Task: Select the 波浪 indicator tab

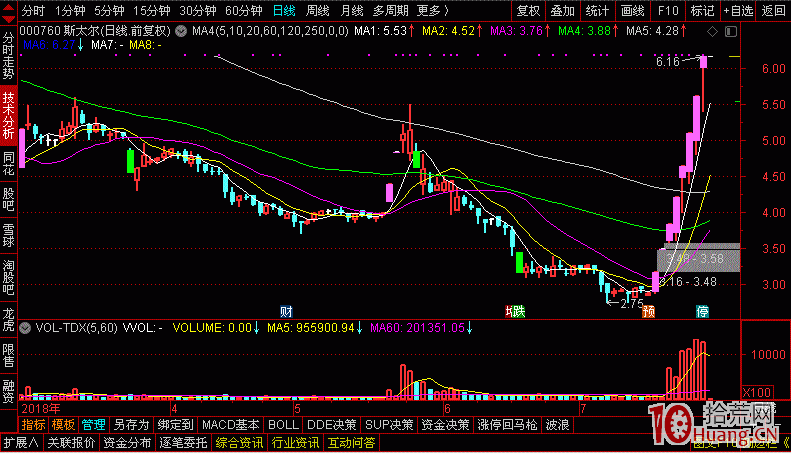Action: [x=557, y=425]
